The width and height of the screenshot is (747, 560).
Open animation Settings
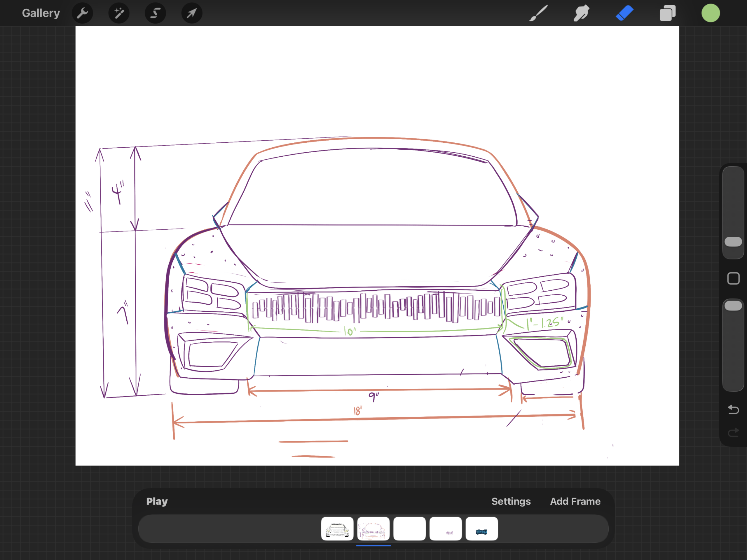(511, 501)
